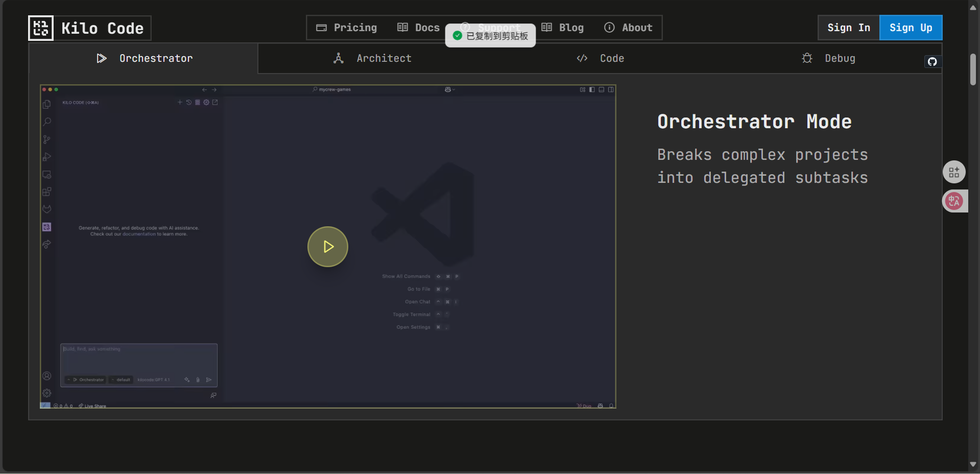Click the Extensions icon in video sidebar
980x474 pixels.
click(x=47, y=192)
